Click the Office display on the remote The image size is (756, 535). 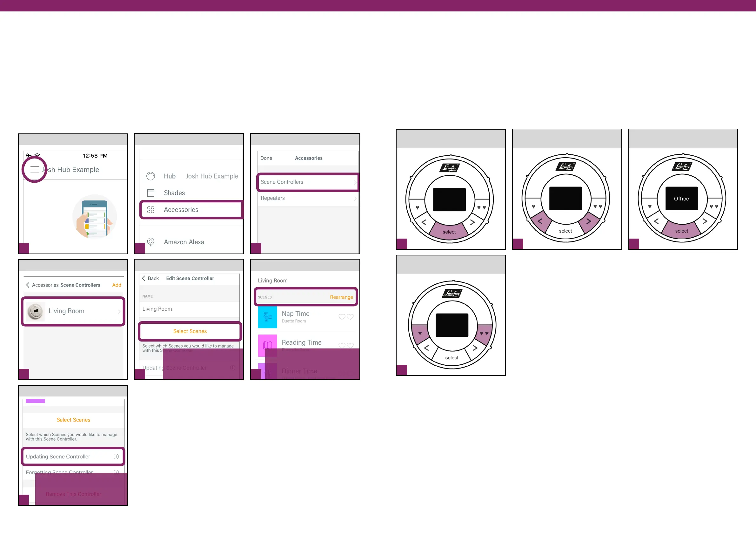[x=682, y=199]
